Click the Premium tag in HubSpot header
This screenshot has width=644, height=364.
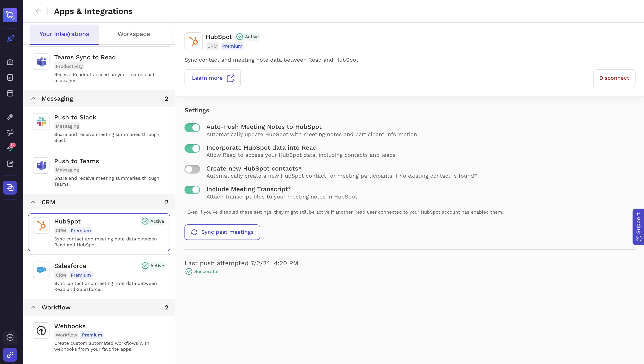(x=232, y=46)
